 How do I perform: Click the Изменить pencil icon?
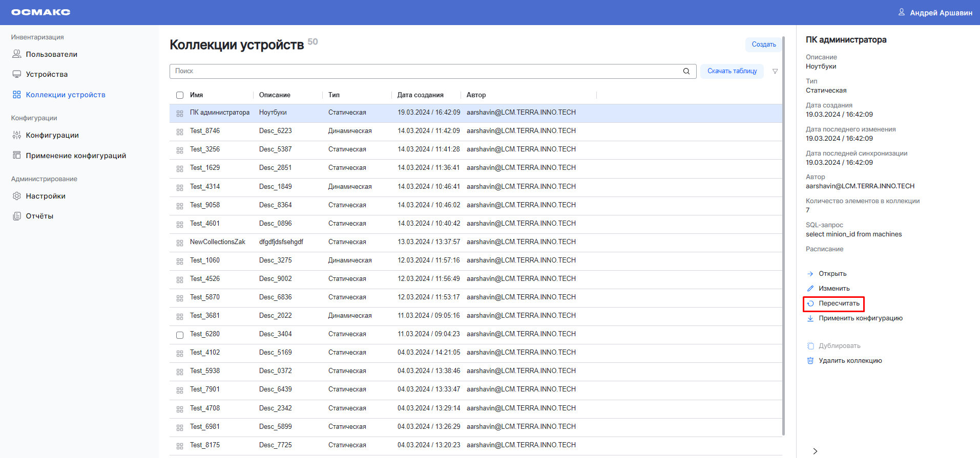click(810, 289)
